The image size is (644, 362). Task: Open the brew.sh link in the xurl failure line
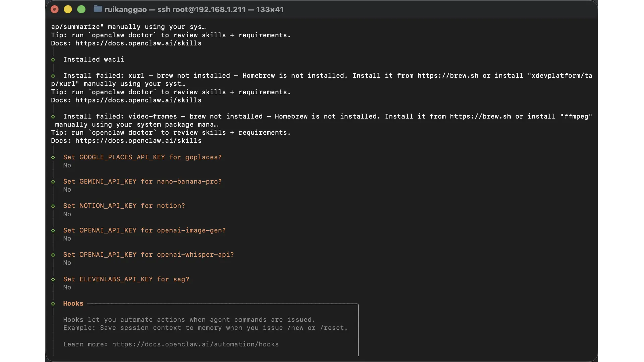pyautogui.click(x=448, y=76)
